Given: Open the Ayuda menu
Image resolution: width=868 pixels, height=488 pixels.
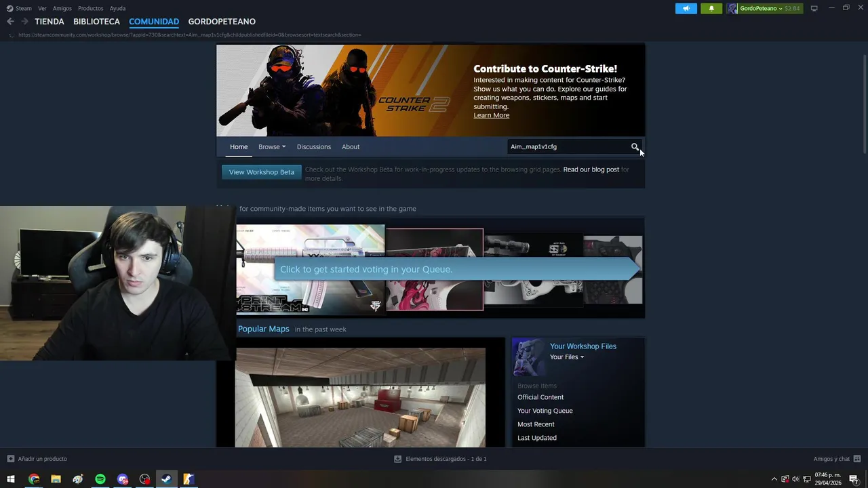Looking at the screenshot, I should pos(117,8).
